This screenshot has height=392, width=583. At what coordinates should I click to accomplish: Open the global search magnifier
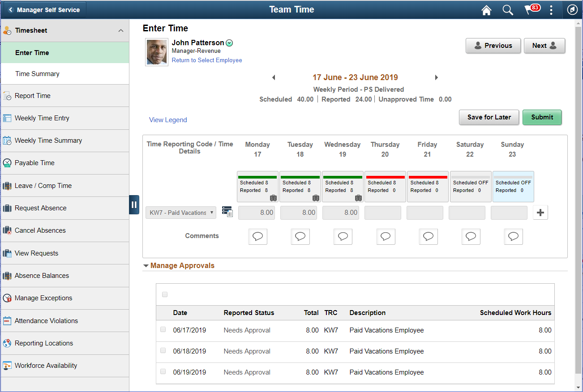[x=508, y=10]
